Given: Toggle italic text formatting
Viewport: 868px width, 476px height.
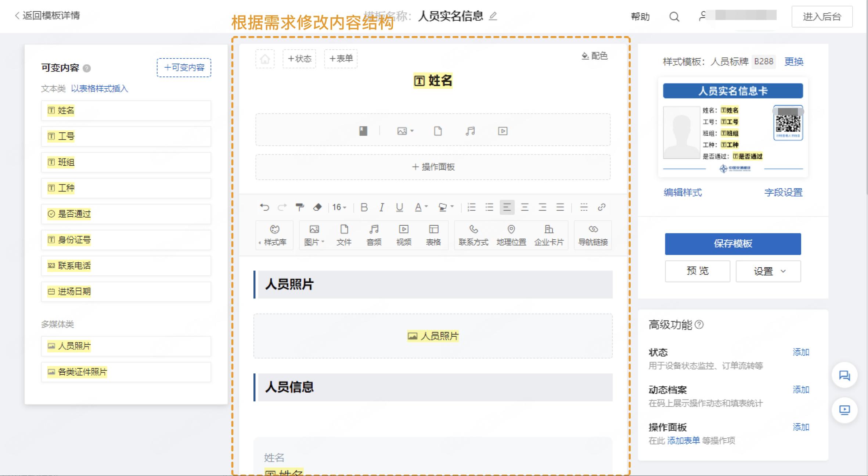Looking at the screenshot, I should (382, 207).
